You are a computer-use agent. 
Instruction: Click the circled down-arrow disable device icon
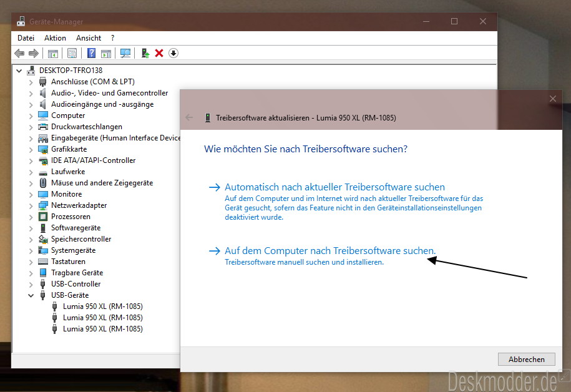pyautogui.click(x=173, y=53)
